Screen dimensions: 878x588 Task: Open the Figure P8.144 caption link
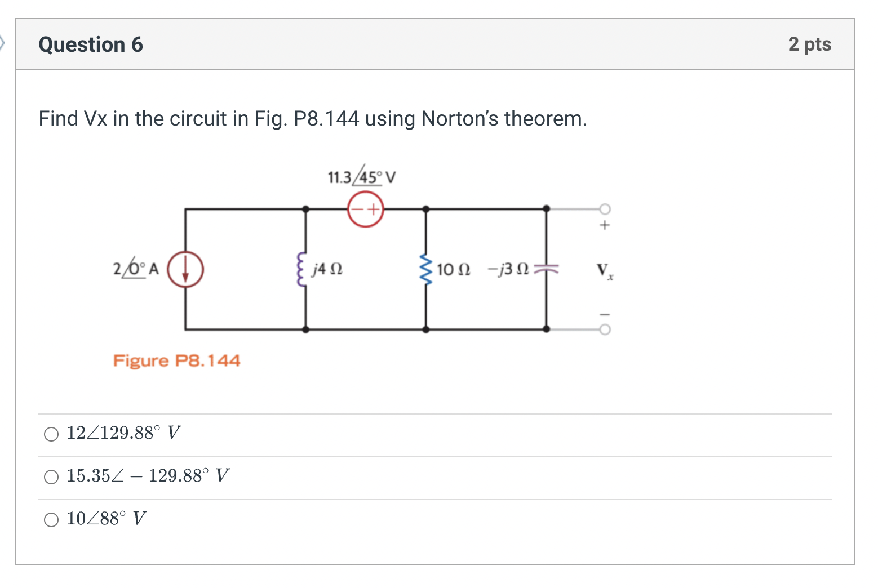click(177, 360)
